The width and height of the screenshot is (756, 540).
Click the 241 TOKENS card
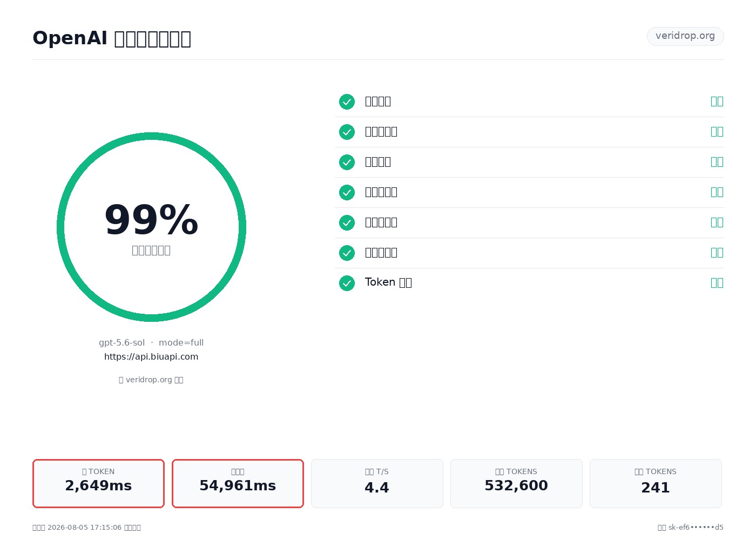click(656, 483)
